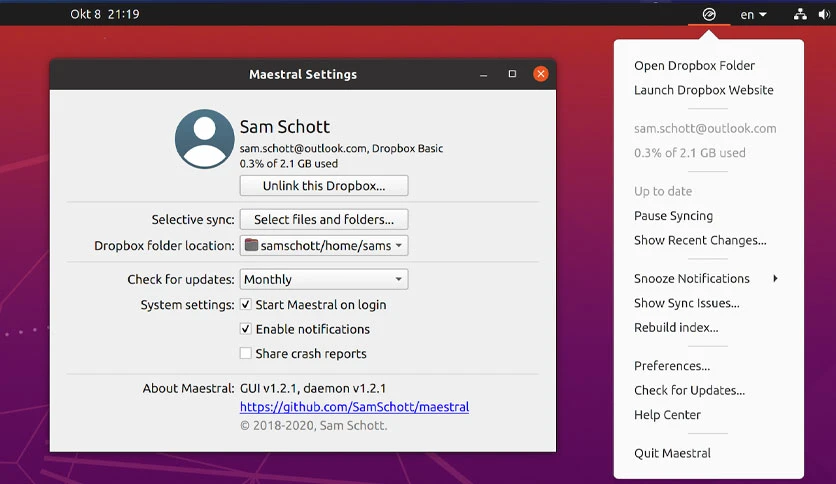This screenshot has width=836, height=484.
Task: Click the folder icon in Dropbox location combo
Action: coord(251,245)
